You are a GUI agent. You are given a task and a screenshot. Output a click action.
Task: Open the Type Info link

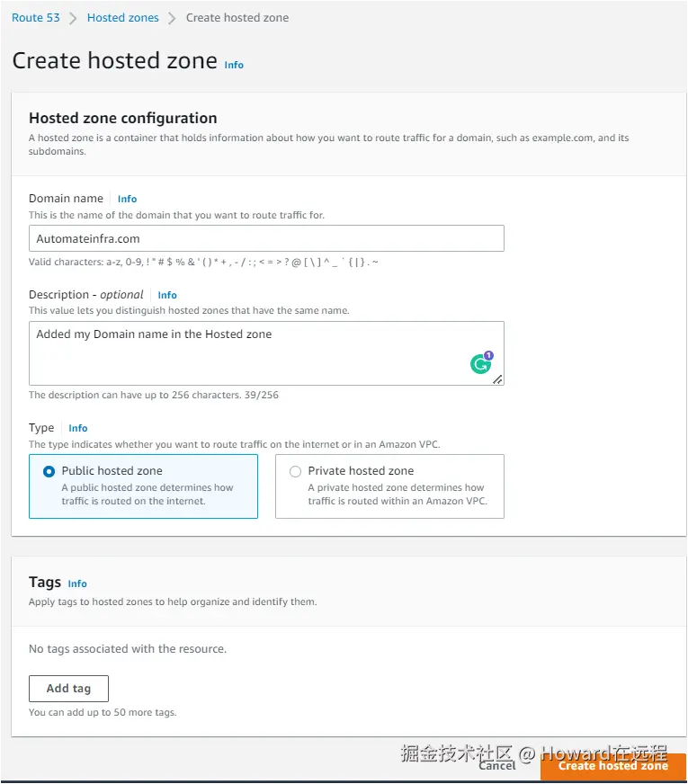(x=78, y=428)
